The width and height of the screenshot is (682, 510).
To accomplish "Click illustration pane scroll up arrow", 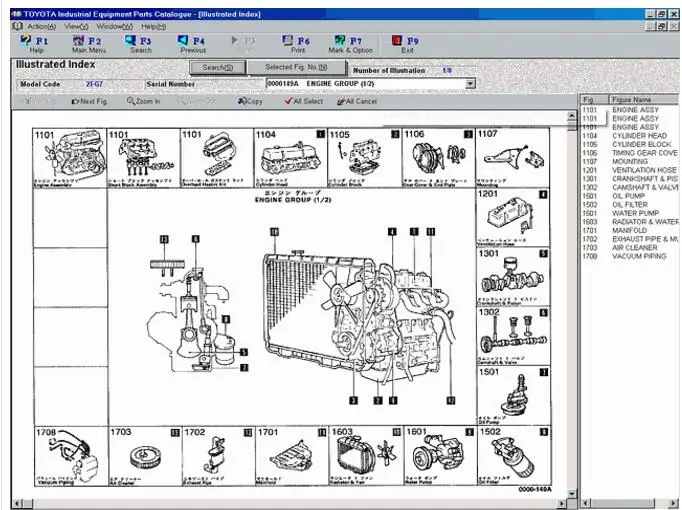I will (572, 116).
